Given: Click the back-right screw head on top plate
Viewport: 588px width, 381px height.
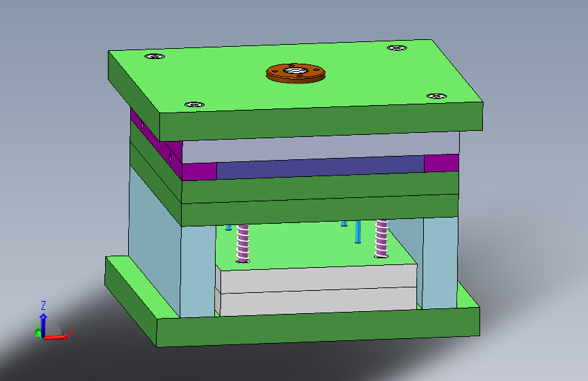Looking at the screenshot, I should (397, 47).
